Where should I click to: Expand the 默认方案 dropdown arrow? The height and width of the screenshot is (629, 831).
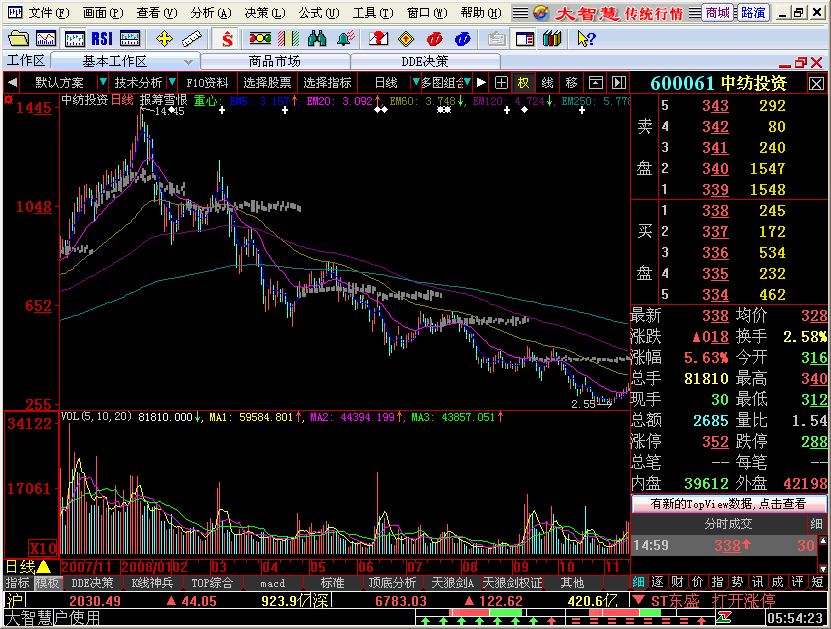click(103, 83)
